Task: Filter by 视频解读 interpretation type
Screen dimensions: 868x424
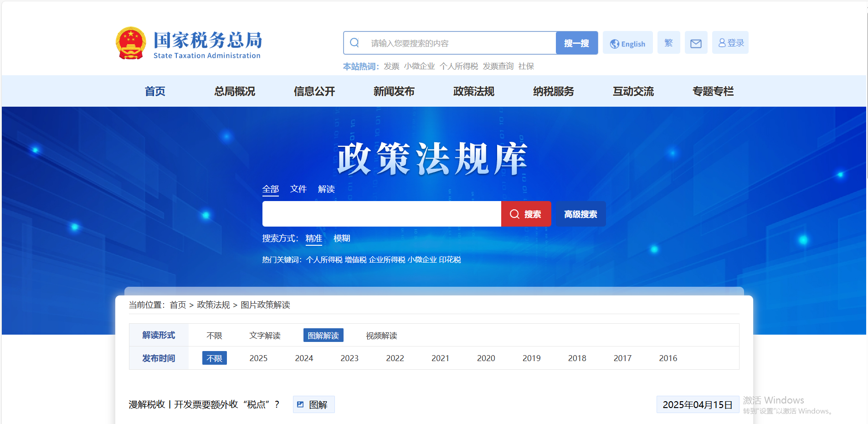Action: (381, 336)
